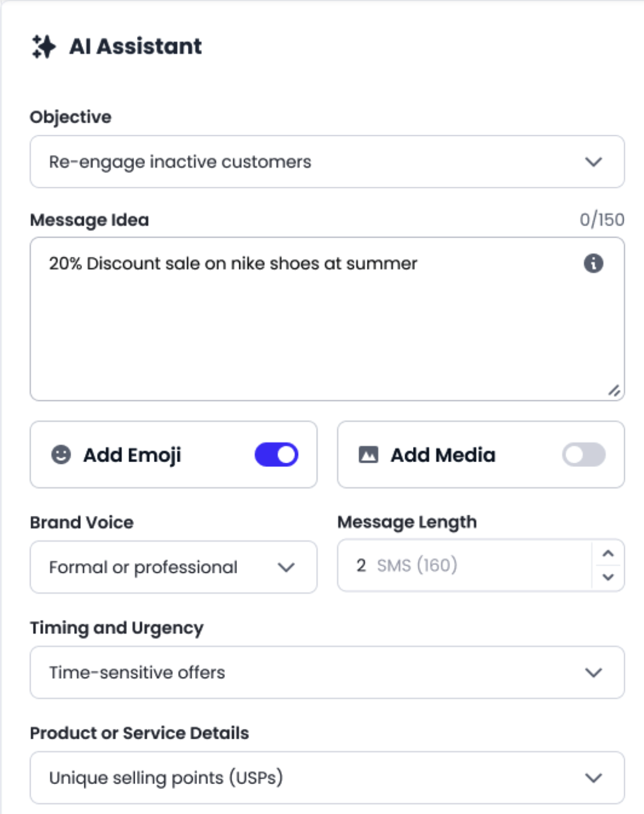Disable the Add Emoji toggle switch
Viewport: 644px width, 814px height.
pos(277,455)
